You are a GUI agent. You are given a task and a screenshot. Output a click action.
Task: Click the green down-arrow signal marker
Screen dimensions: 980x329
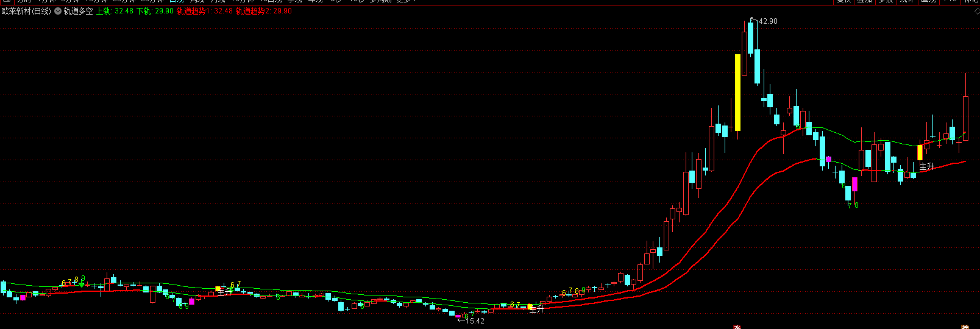(82, 285)
